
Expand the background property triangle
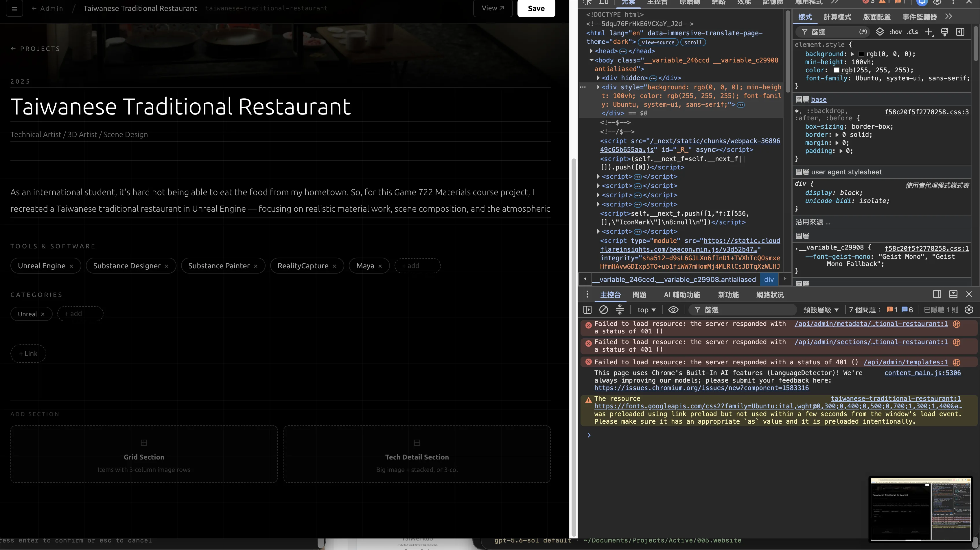(x=852, y=54)
